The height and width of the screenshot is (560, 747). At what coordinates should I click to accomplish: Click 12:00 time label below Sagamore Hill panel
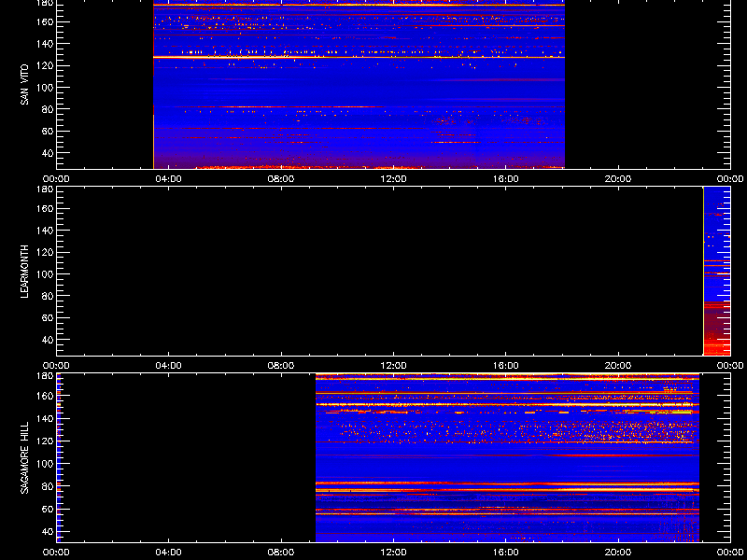[393, 553]
